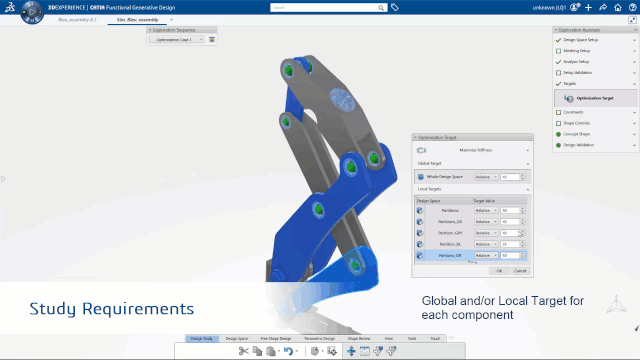Click the Optimization Target icon in assistant
The height and width of the screenshot is (360, 640).
click(569, 98)
